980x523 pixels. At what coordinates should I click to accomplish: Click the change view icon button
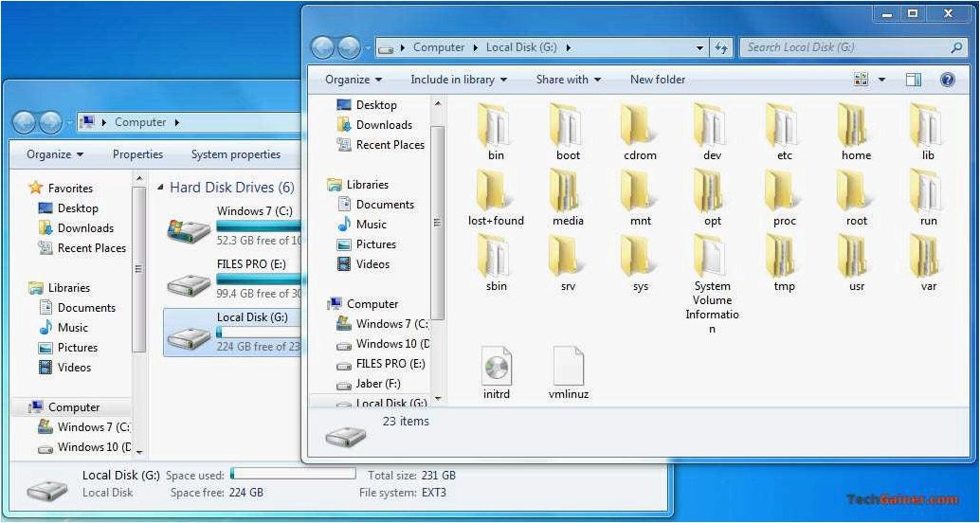tap(862, 80)
